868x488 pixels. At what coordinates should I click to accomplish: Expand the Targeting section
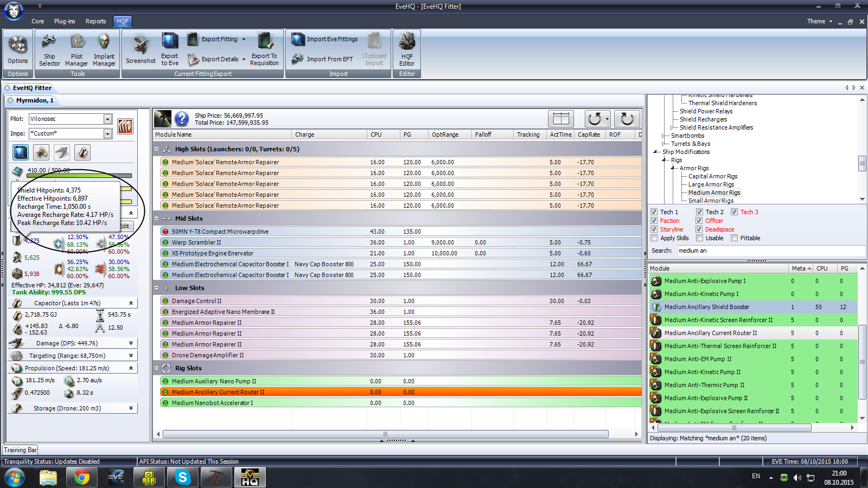click(x=131, y=356)
